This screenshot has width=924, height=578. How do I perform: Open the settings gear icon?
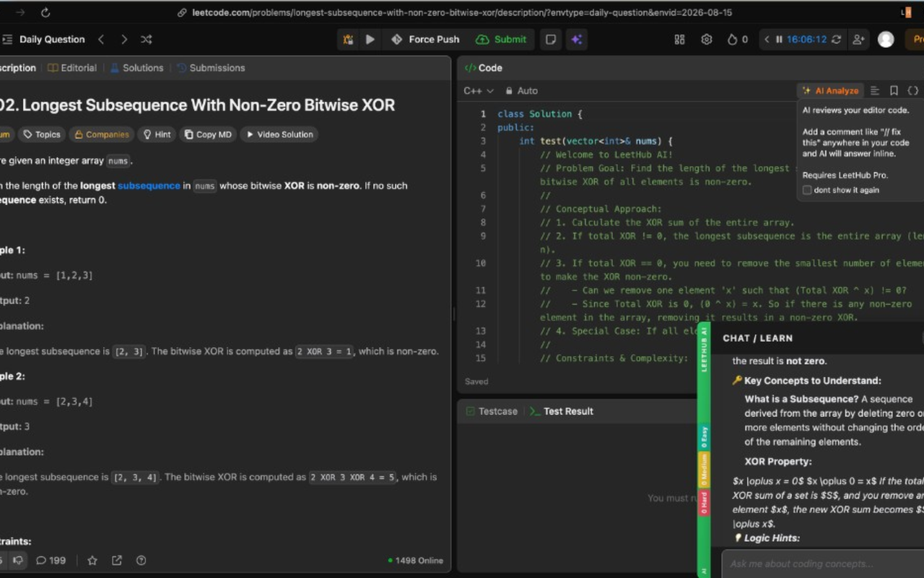point(707,40)
